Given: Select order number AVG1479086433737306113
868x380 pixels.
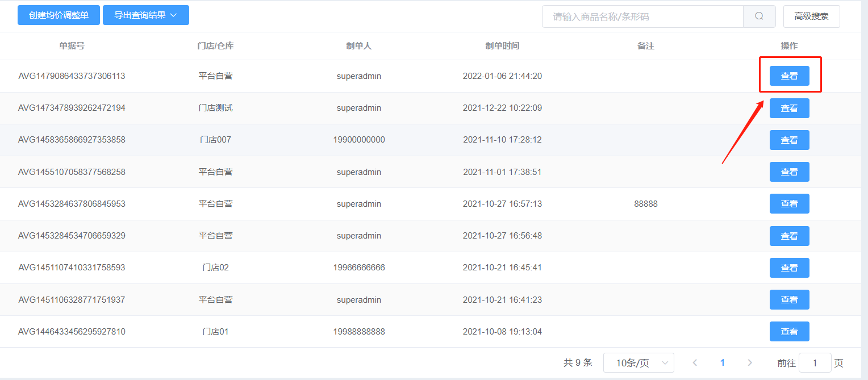Looking at the screenshot, I should coord(72,76).
